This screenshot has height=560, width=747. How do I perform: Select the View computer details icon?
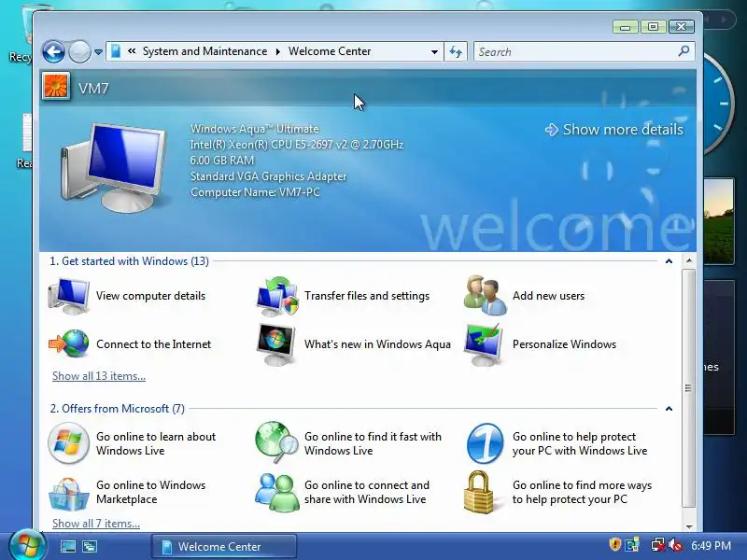[x=68, y=296]
